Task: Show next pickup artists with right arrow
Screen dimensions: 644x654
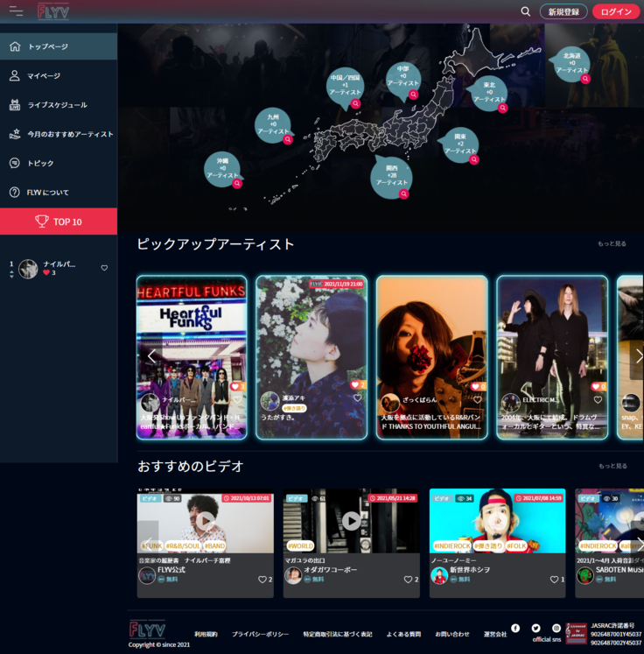Action: click(x=638, y=356)
